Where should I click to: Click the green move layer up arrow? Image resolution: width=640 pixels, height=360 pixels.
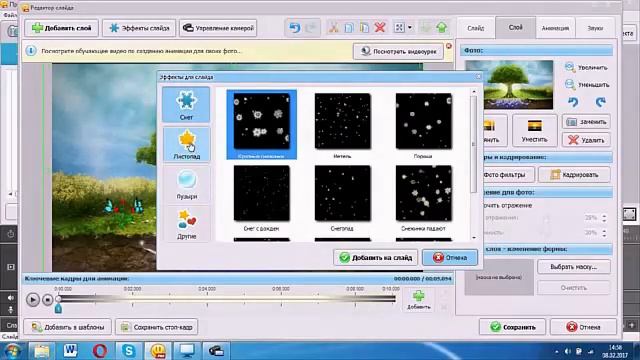442,28
